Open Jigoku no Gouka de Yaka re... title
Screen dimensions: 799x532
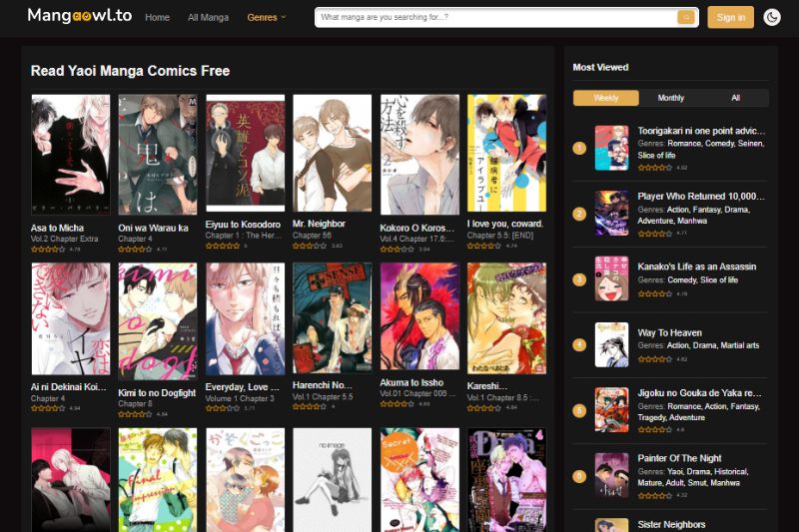click(x=700, y=393)
